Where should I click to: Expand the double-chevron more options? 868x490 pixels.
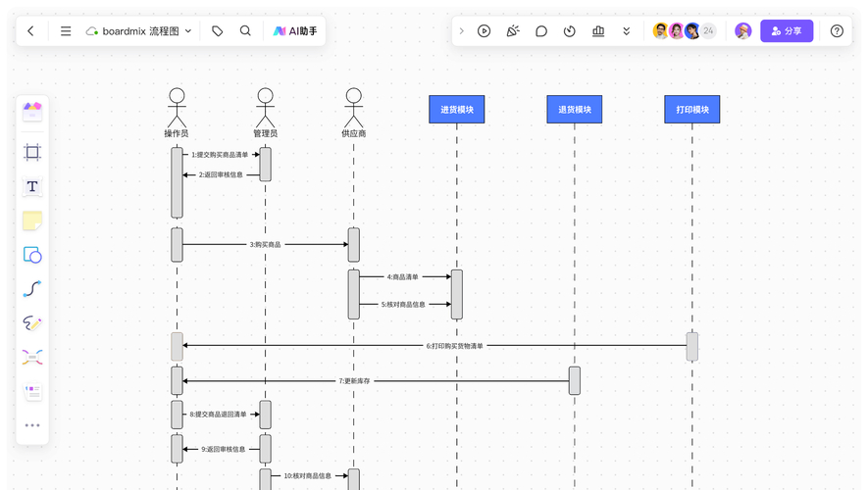pyautogui.click(x=626, y=31)
